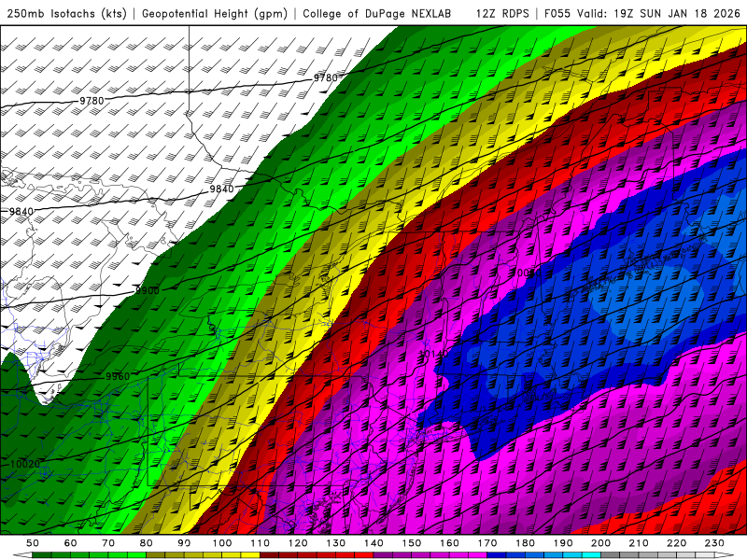This screenshot has height=560, width=747.
Task: Click the 180 knot legend value
Action: click(526, 543)
